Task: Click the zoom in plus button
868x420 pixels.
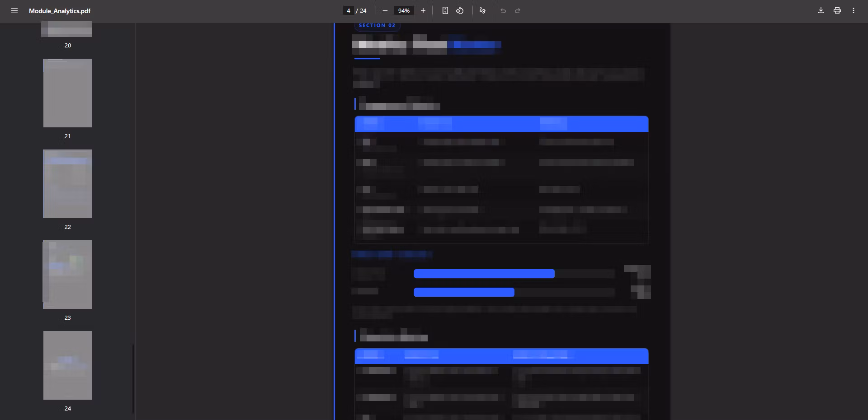Action: (x=423, y=10)
